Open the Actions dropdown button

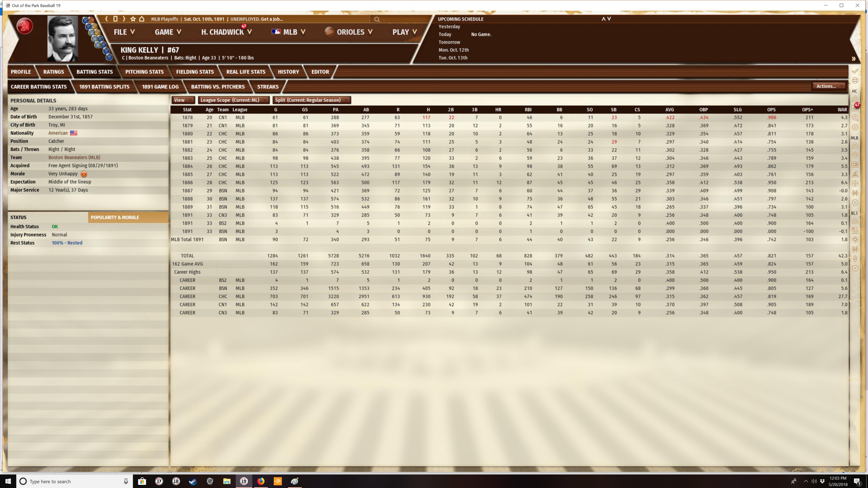[x=828, y=86]
